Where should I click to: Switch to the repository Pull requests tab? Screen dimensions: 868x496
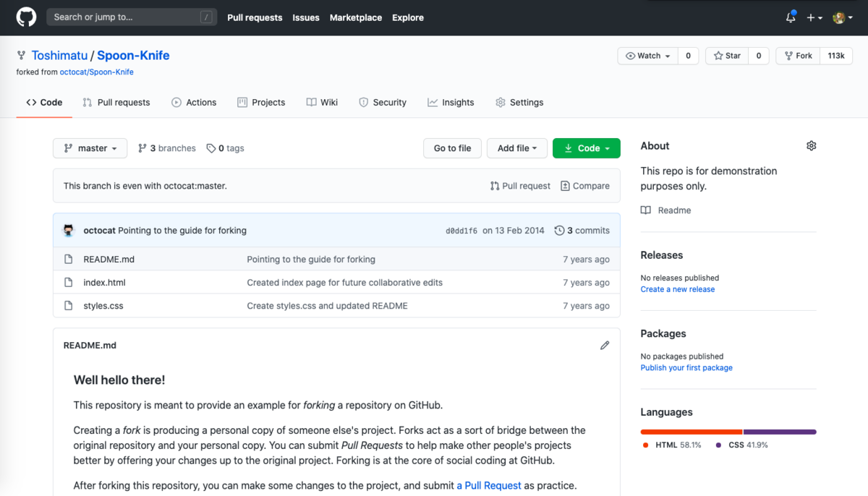(116, 103)
